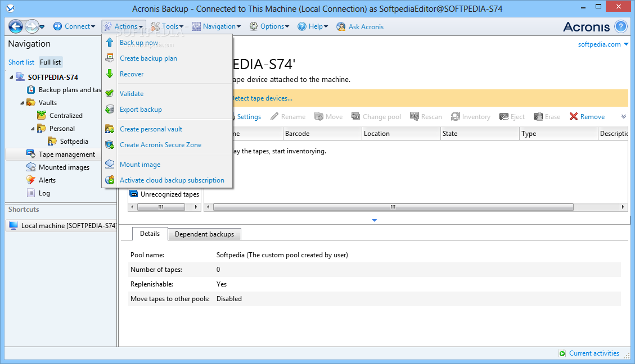Click Ask Acronis
This screenshot has width=635, height=364.
point(360,27)
